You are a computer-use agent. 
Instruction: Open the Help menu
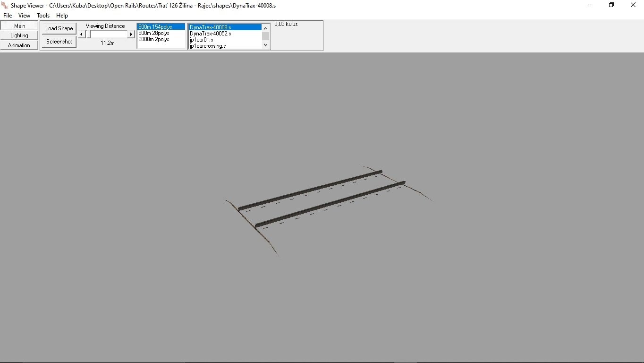pos(62,16)
